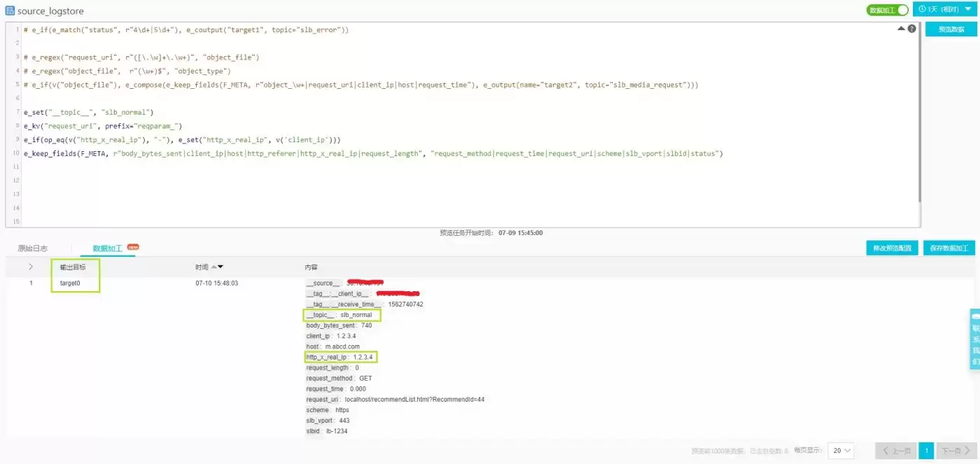Expand the result columns chevron

click(x=31, y=267)
